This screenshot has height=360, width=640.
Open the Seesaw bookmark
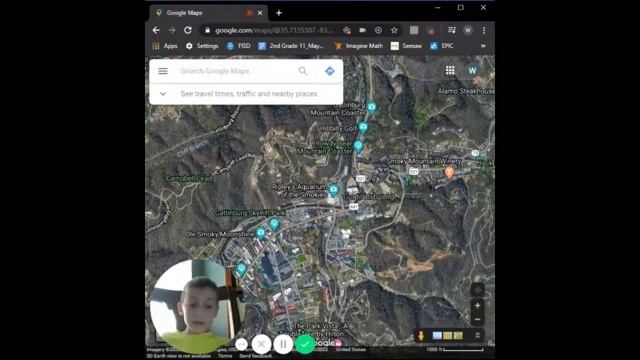(406, 46)
